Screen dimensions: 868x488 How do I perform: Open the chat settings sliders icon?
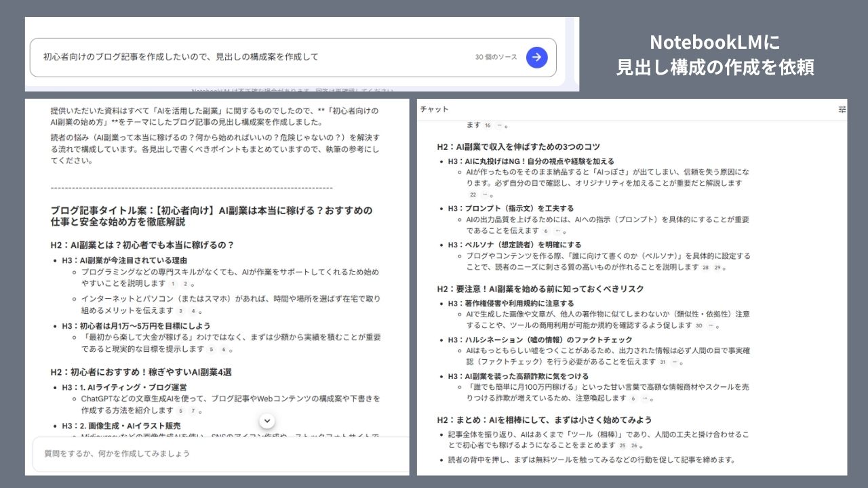point(842,109)
